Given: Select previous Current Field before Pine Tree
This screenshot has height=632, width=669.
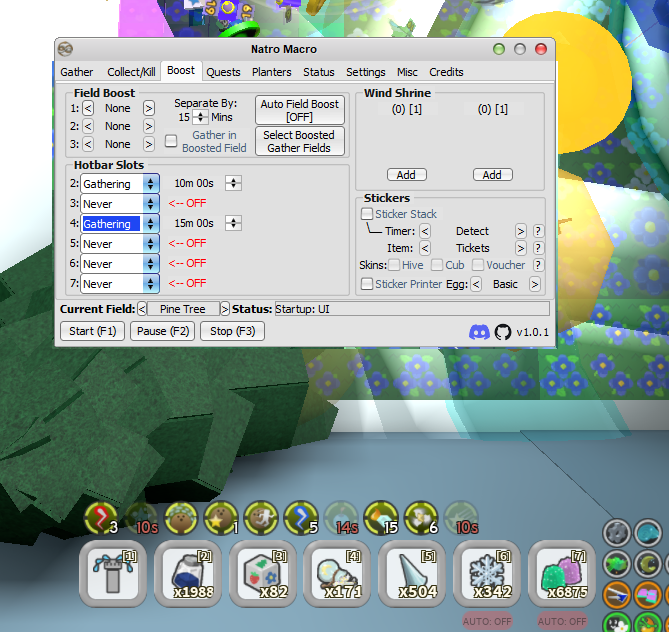Looking at the screenshot, I should pyautogui.click(x=142, y=309).
